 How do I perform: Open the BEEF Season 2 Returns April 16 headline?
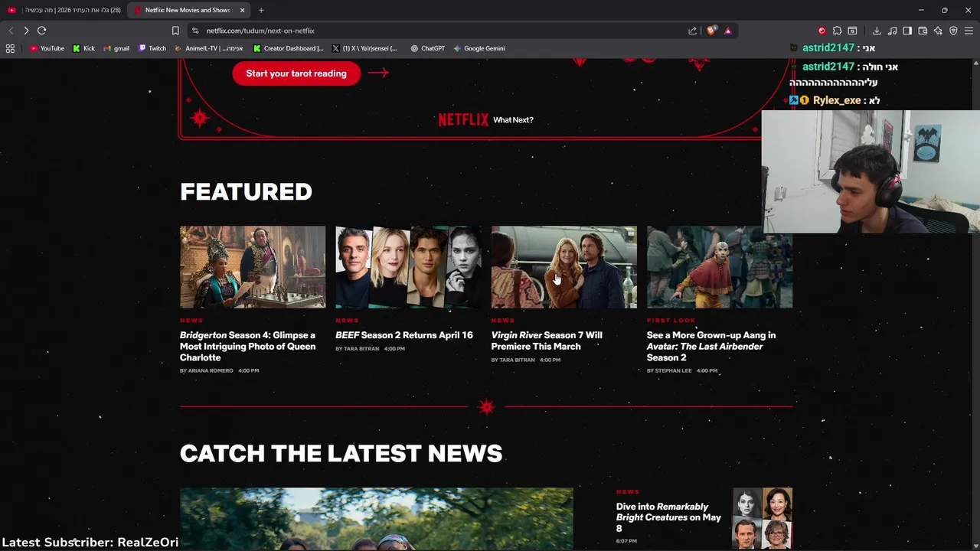(404, 335)
